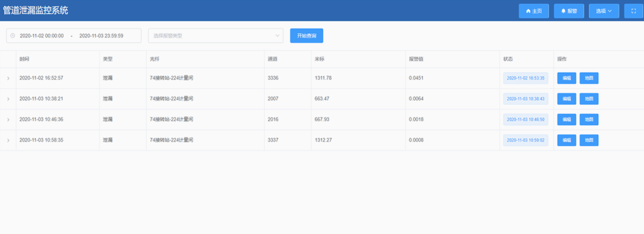
Task: Click 编辑 for channel 2007 row
Action: pos(566,99)
